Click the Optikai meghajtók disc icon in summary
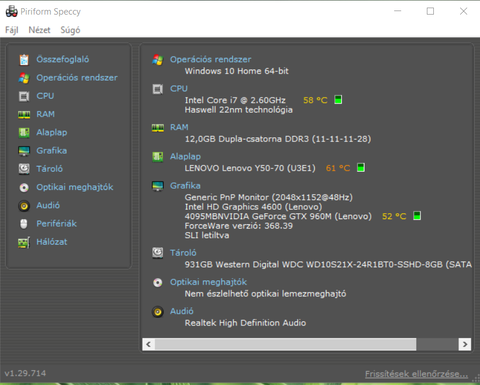Viewport: 480px width, 385px height. click(158, 283)
